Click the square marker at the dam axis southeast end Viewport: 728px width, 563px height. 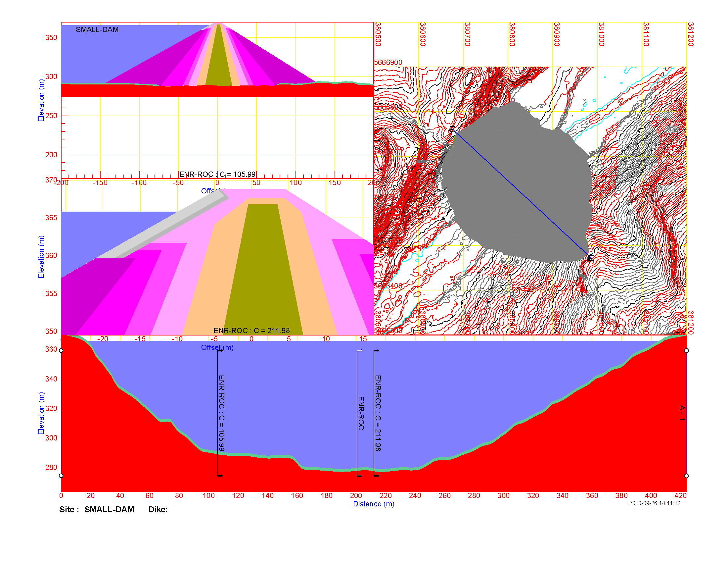point(591,258)
